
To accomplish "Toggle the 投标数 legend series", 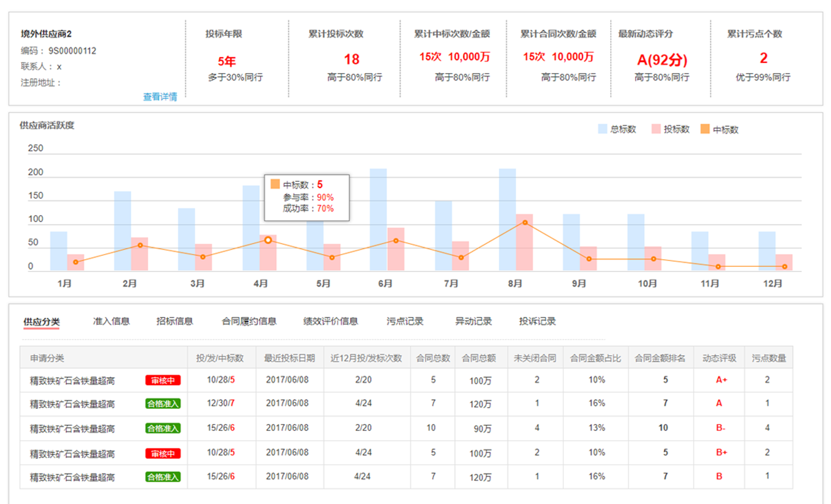I will point(670,129).
